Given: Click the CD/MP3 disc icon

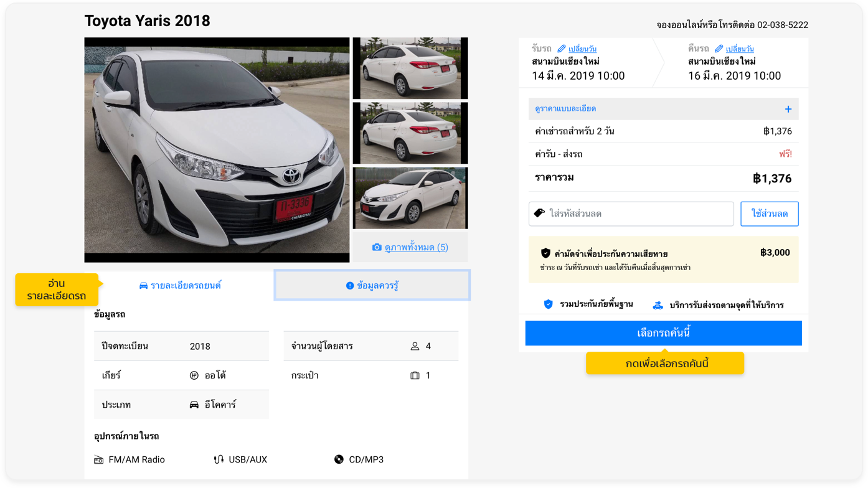Looking at the screenshot, I should tap(339, 459).
